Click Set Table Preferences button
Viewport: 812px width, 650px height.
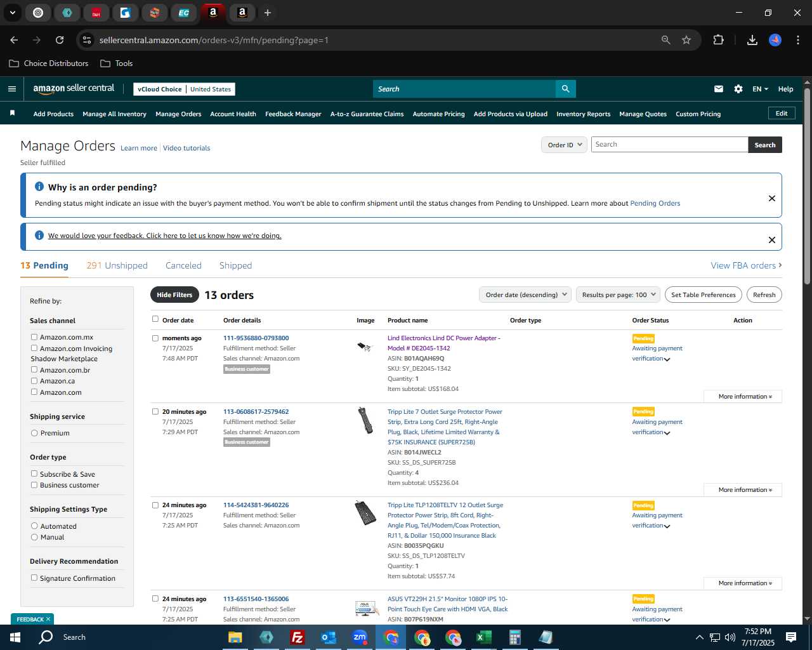[704, 295]
